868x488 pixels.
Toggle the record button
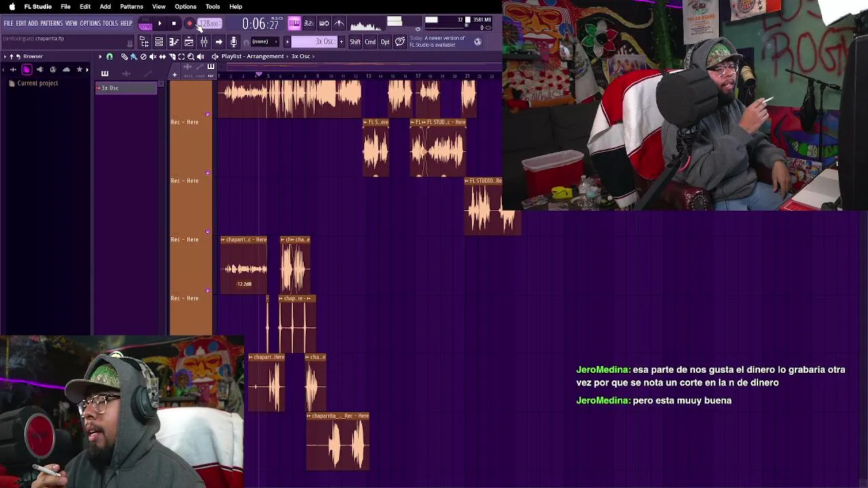189,23
